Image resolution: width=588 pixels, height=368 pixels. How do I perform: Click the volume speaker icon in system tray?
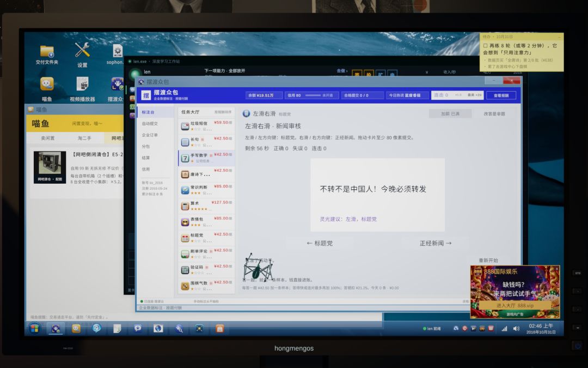(516, 329)
